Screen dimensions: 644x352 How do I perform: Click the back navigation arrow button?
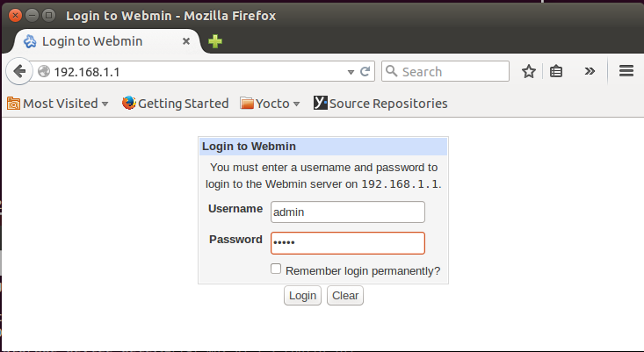click(18, 71)
